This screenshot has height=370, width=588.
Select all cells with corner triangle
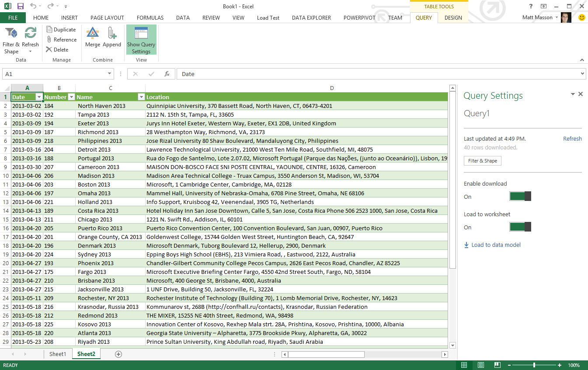(7, 88)
